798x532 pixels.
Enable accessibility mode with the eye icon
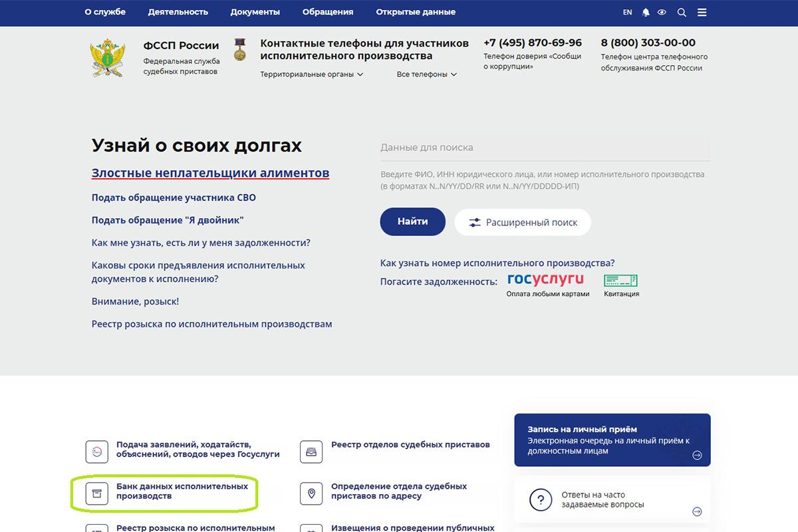(x=662, y=12)
